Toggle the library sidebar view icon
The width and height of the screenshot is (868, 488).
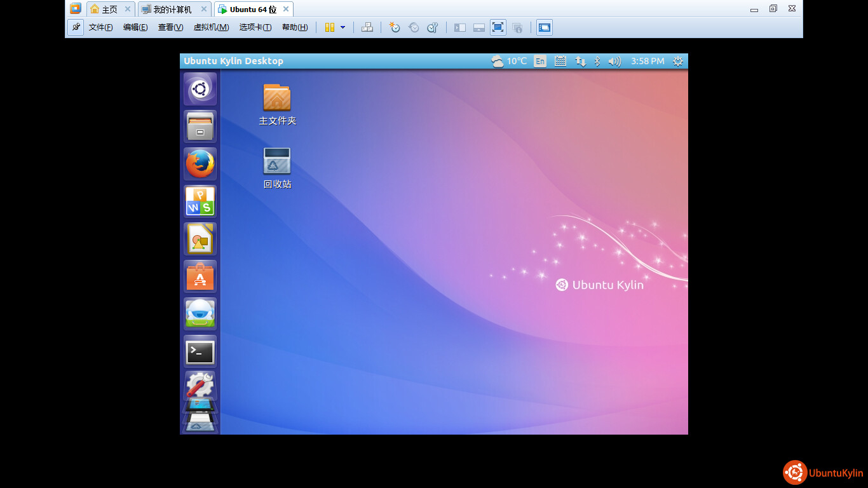click(460, 27)
